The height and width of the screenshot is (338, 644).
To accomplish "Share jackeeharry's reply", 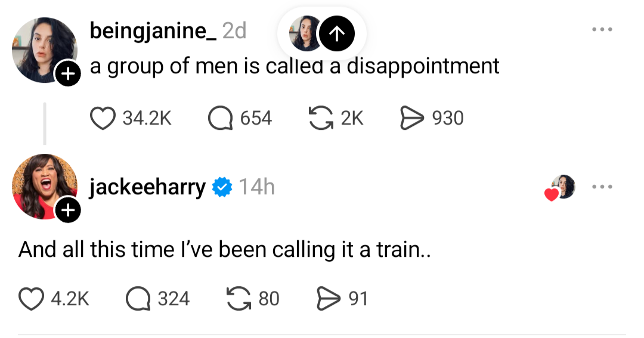I will click(x=327, y=299).
